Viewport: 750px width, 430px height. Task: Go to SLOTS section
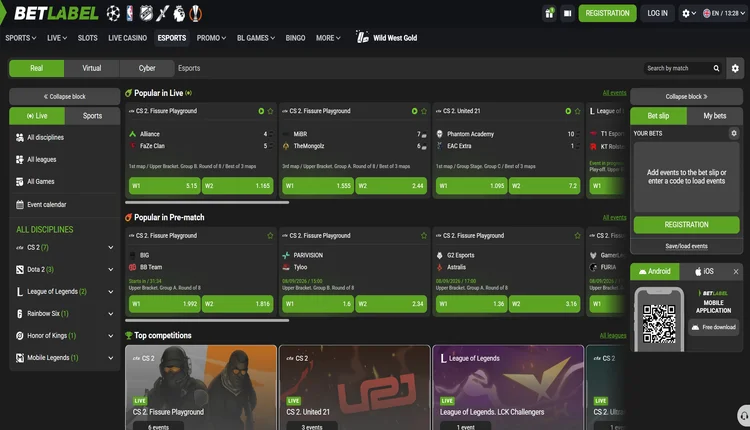click(x=88, y=38)
